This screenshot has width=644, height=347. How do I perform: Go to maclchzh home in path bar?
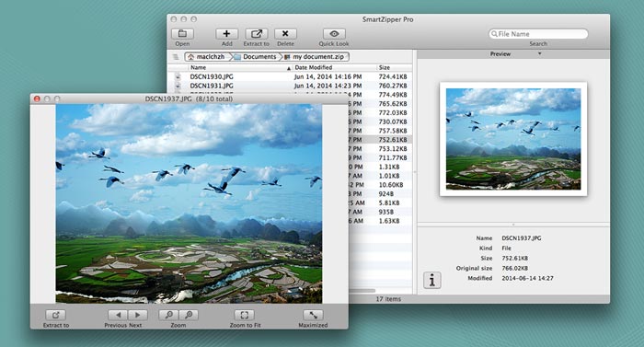coord(207,57)
